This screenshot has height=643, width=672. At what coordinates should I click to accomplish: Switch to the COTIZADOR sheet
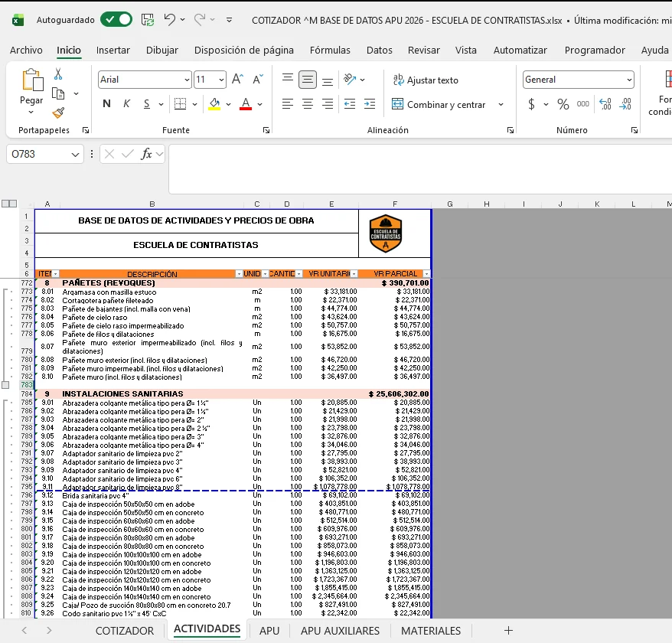pos(124,631)
